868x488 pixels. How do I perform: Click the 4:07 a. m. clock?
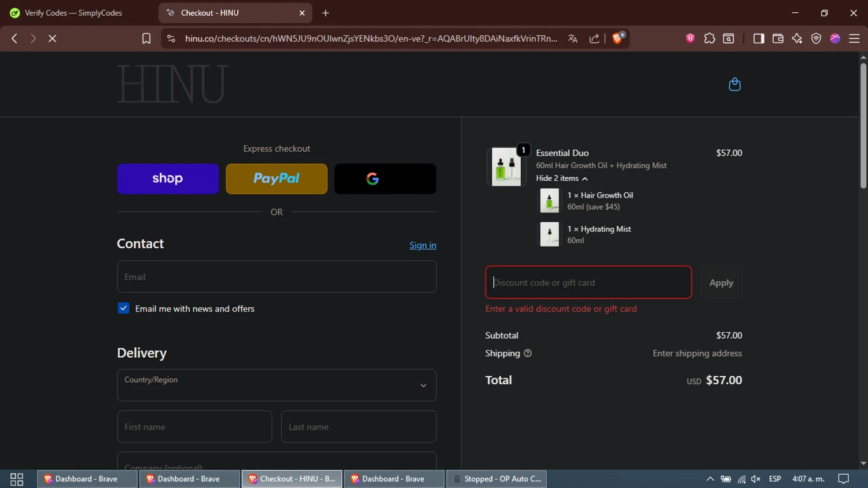click(x=808, y=479)
